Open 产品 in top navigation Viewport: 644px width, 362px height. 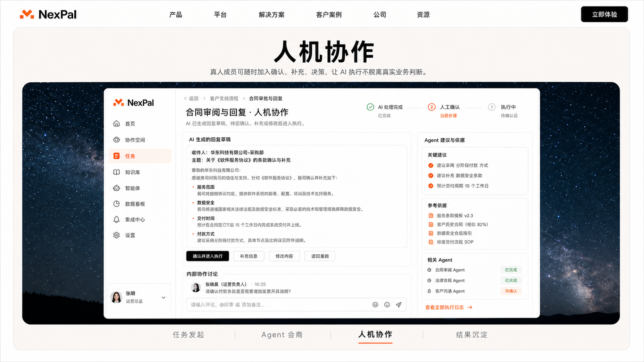click(x=176, y=15)
